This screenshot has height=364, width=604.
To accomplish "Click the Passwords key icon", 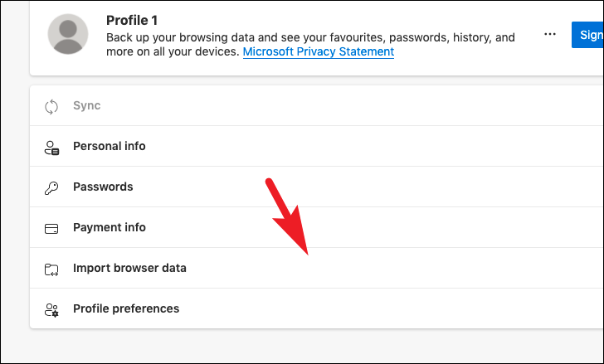I will click(x=51, y=188).
